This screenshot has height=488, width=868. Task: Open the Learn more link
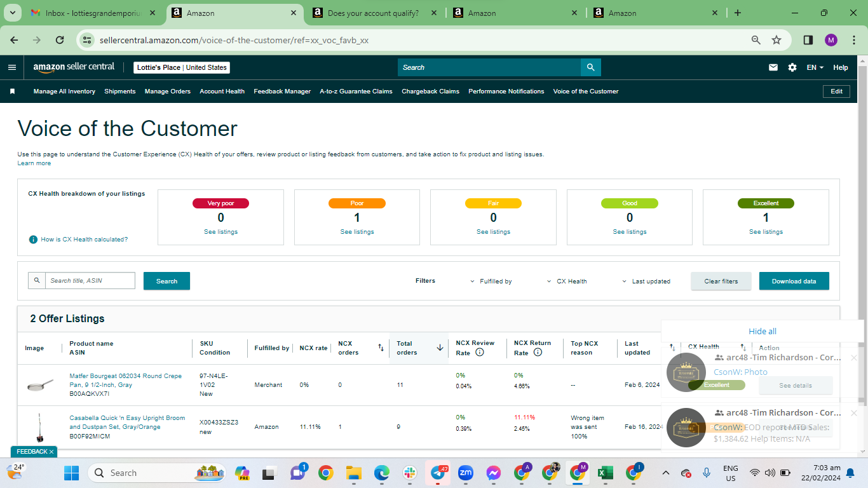(34, 163)
